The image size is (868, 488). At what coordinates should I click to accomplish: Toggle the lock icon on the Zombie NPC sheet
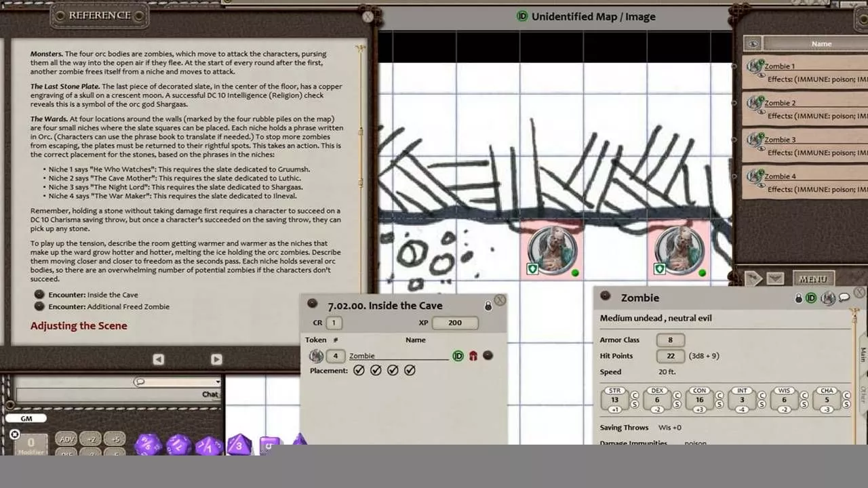point(799,298)
